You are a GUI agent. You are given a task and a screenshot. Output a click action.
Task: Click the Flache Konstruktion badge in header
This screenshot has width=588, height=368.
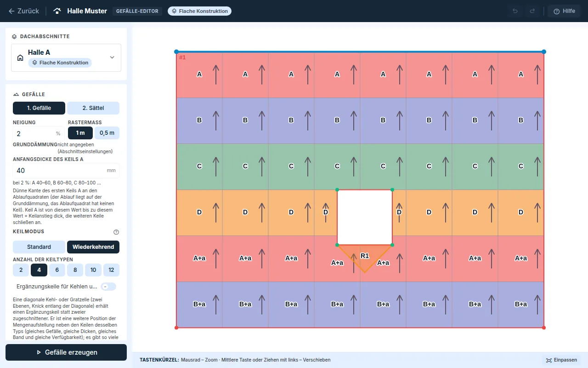tap(199, 11)
